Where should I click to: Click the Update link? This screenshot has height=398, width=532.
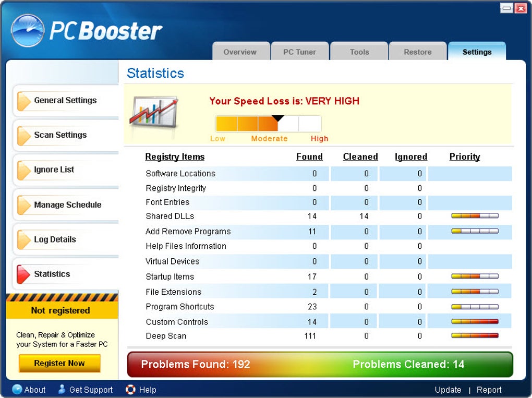448,390
